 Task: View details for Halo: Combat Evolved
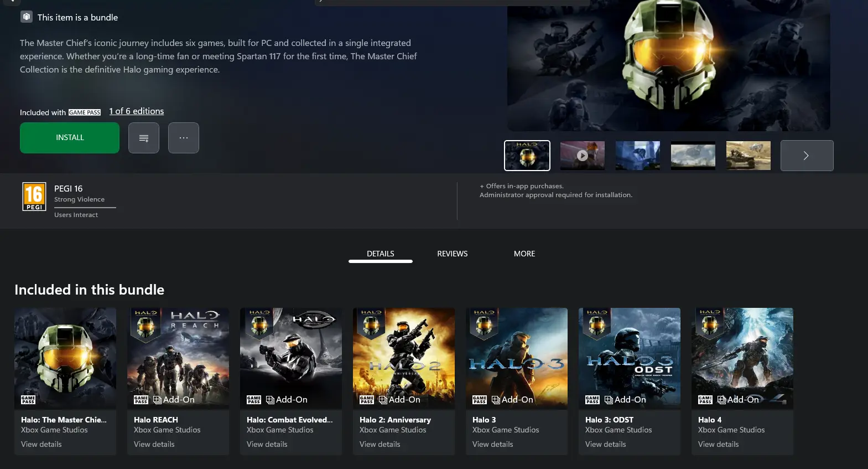pyautogui.click(x=267, y=444)
